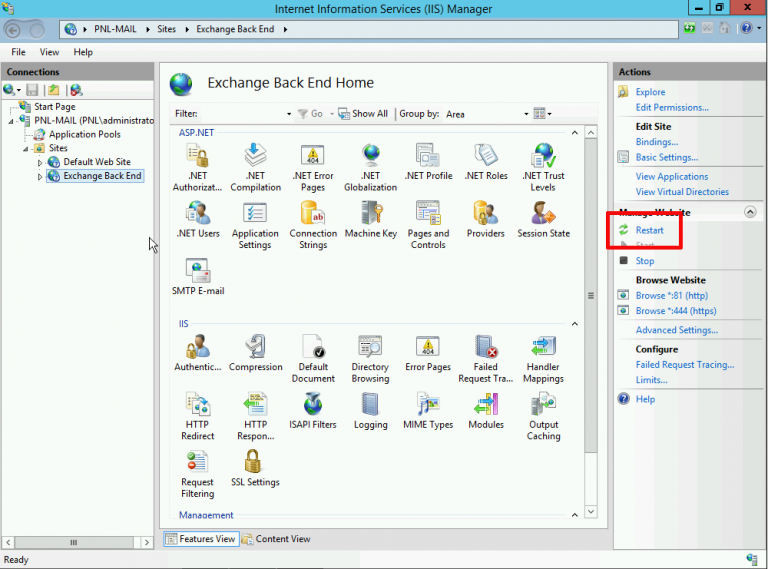Open Request Filtering feature
768x569 pixels.
coord(197,474)
